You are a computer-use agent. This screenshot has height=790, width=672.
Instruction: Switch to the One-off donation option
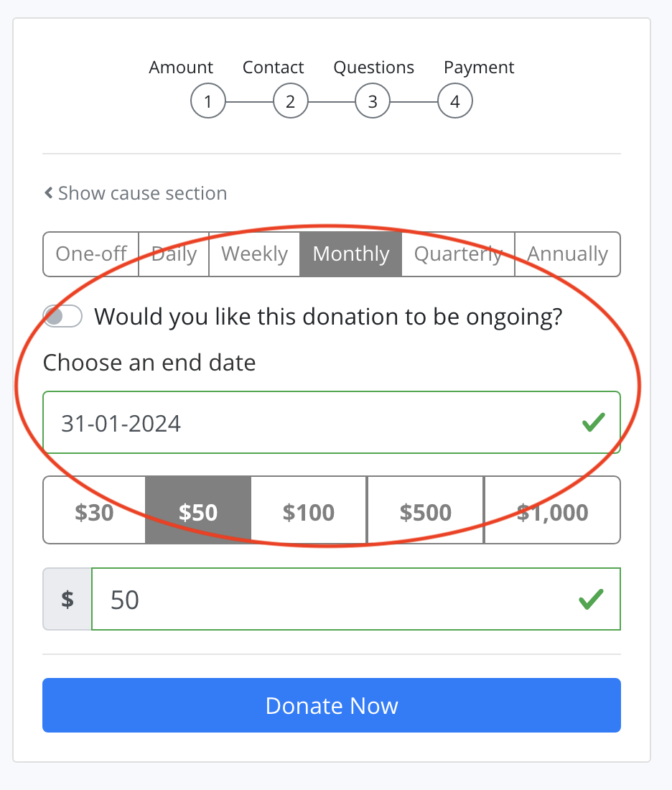pos(90,254)
